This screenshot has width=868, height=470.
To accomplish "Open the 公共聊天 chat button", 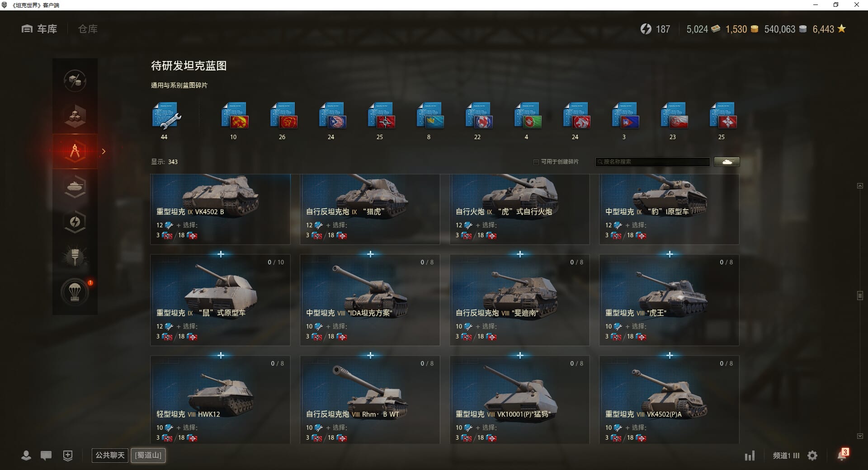I will (x=110, y=455).
